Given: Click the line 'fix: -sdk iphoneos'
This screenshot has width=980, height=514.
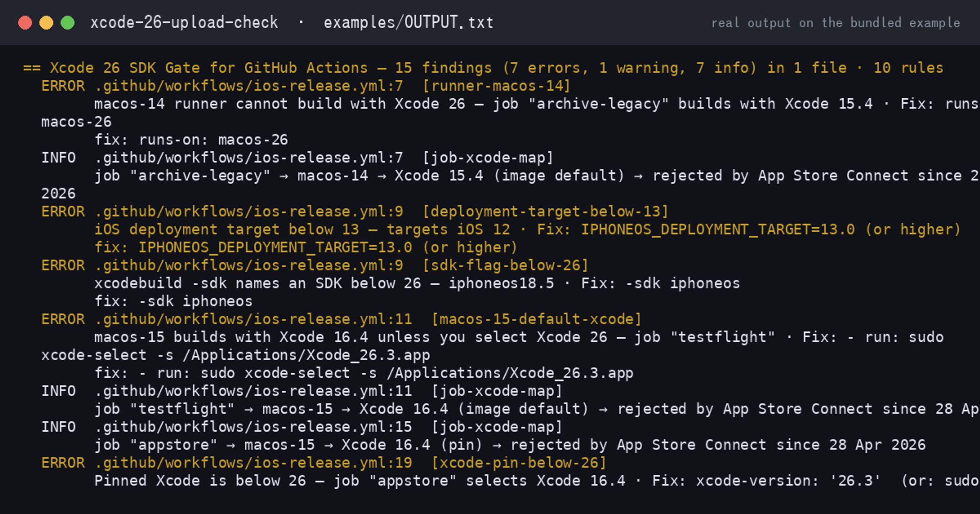Looking at the screenshot, I should [173, 301].
